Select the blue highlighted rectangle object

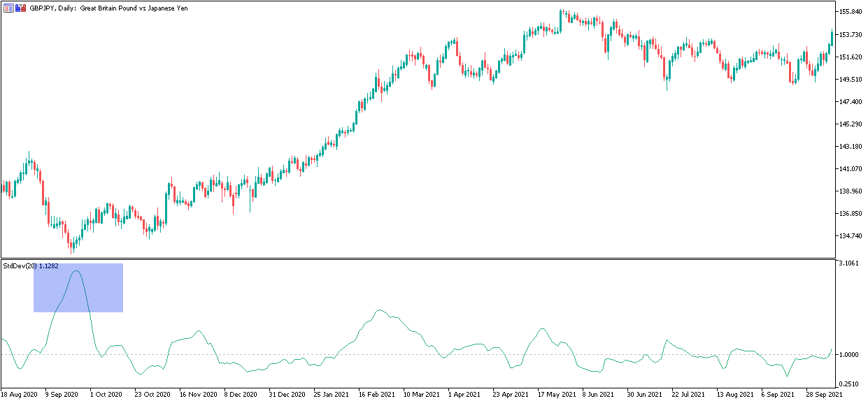[x=78, y=287]
